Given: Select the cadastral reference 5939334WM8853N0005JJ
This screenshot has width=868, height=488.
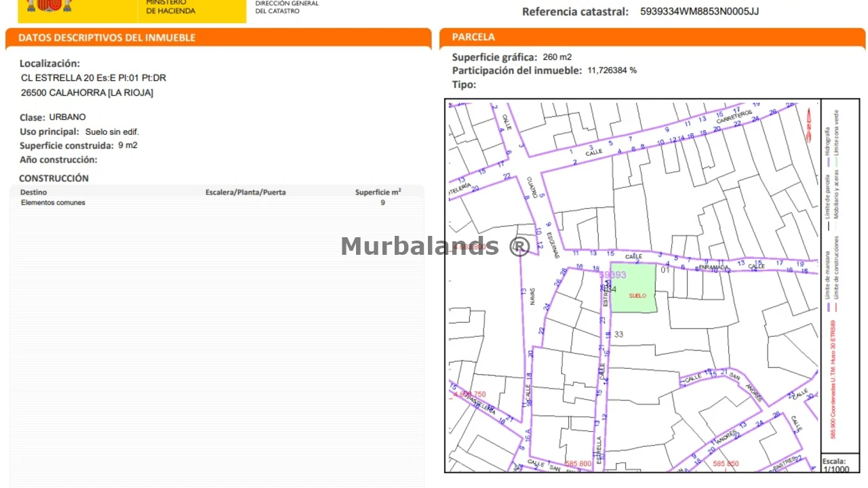Looking at the screenshot, I should 699,12.
